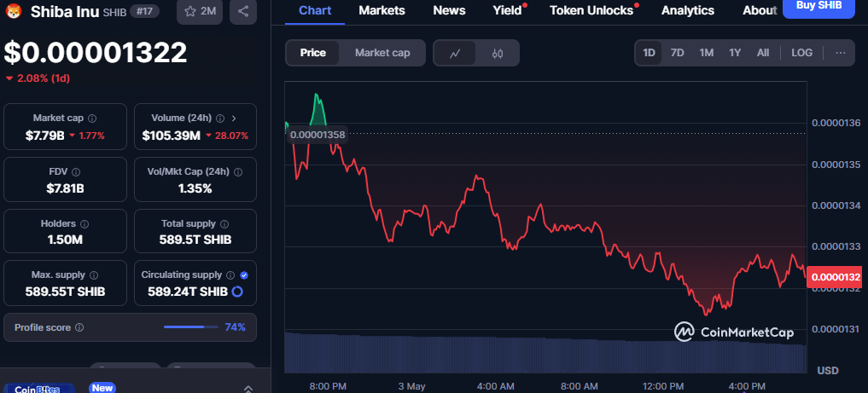Click the #17 rank badge
The height and width of the screenshot is (393, 868).
(x=144, y=11)
